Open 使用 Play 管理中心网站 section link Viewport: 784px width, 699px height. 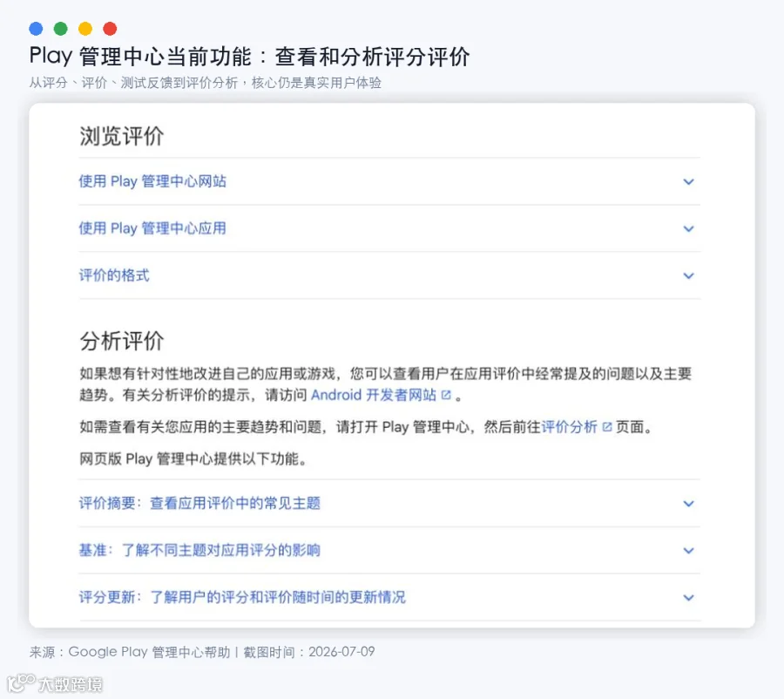[x=152, y=181]
